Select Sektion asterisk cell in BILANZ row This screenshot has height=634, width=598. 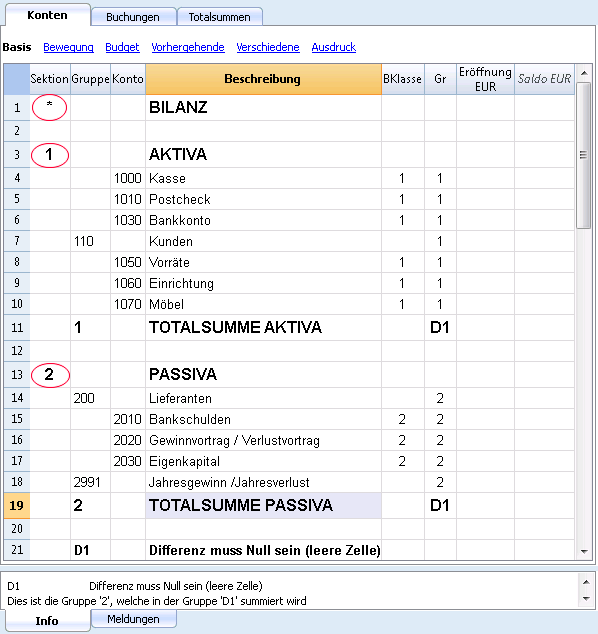[50, 108]
